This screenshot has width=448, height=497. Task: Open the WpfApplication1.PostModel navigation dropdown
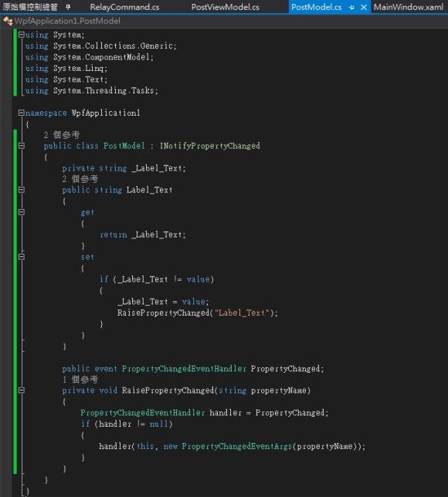[67, 21]
